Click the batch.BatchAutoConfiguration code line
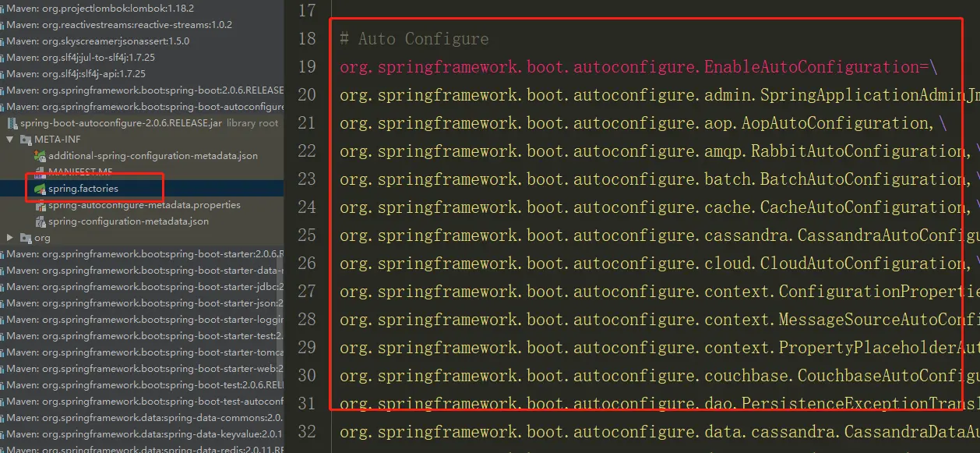Image resolution: width=980 pixels, height=453 pixels. 660,179
